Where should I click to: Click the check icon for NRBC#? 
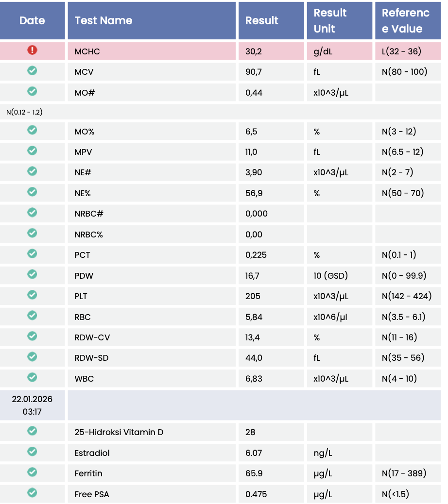(32, 213)
